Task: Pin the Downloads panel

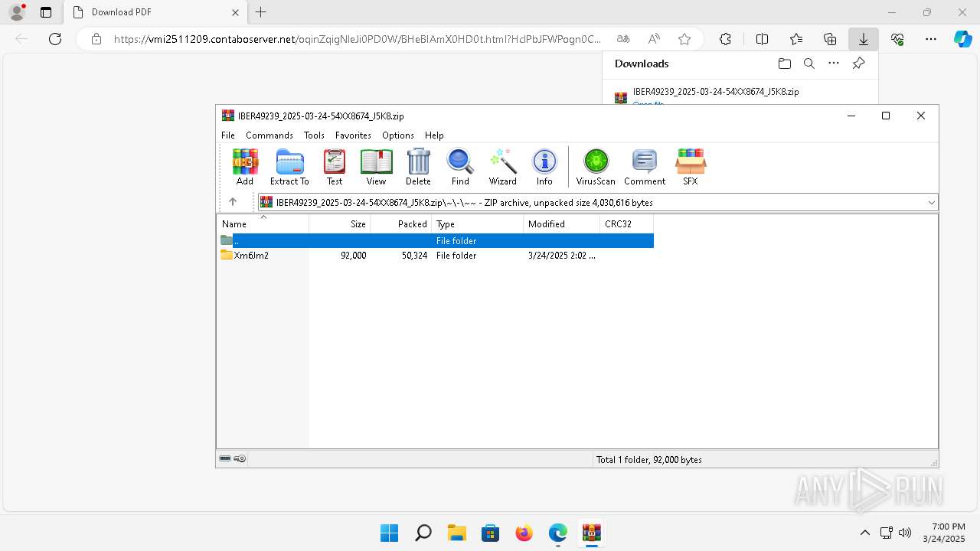Action: (x=859, y=64)
